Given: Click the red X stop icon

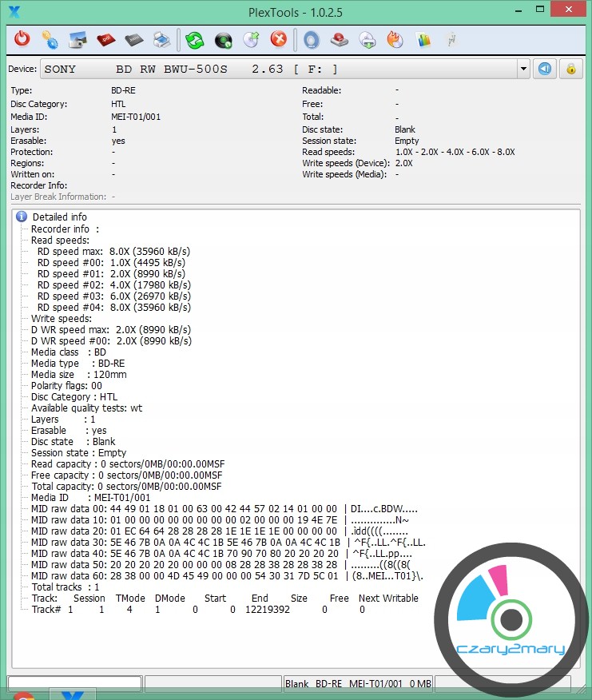Looking at the screenshot, I should [278, 39].
